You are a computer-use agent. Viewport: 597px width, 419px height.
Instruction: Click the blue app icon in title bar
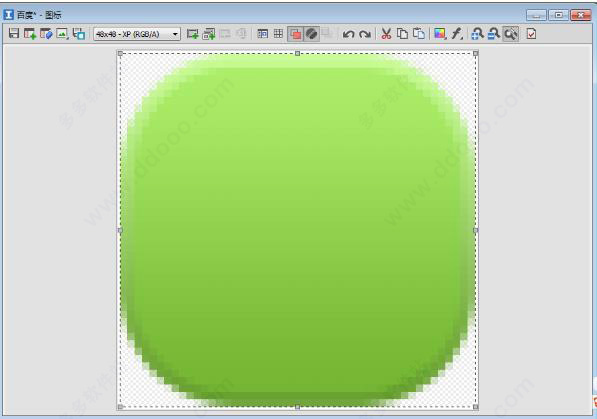click(x=8, y=15)
